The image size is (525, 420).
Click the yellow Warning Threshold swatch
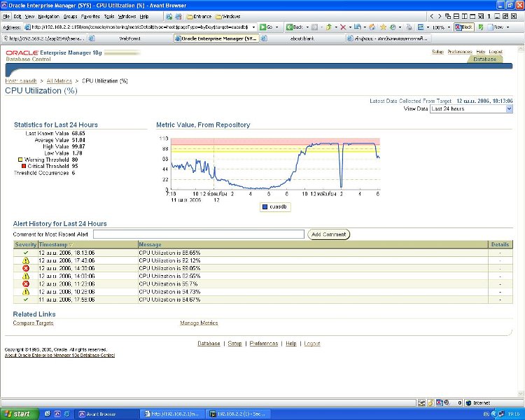(x=20, y=160)
